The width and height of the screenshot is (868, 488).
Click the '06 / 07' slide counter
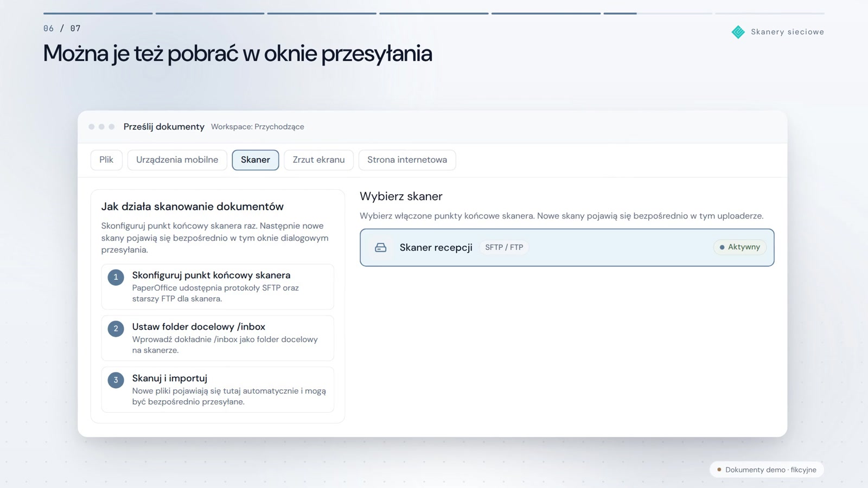click(x=62, y=28)
